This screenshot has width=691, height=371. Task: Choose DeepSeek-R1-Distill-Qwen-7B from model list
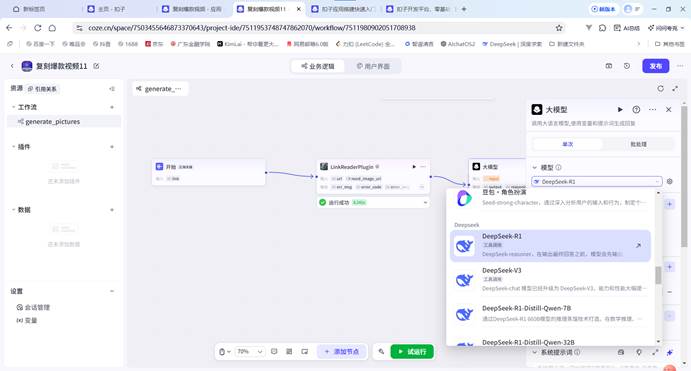click(x=550, y=314)
